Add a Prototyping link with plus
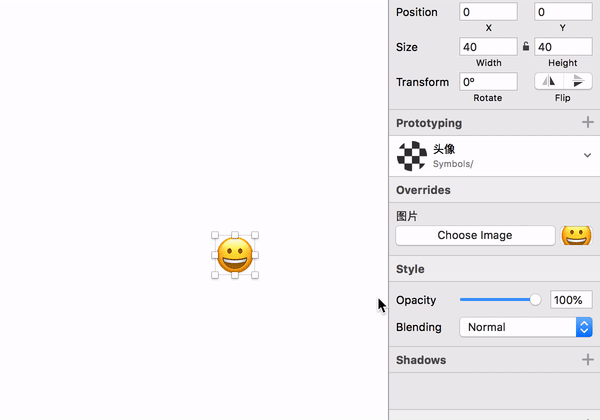Viewport: 600px width, 420px height. tap(588, 123)
